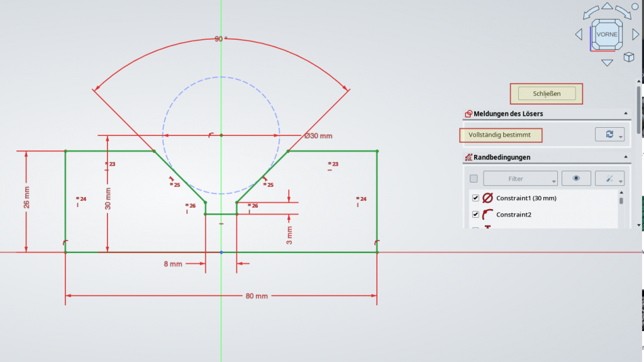This screenshot has width=644, height=362.
Task: Click the VORNE face of the navigation cube
Action: point(607,34)
